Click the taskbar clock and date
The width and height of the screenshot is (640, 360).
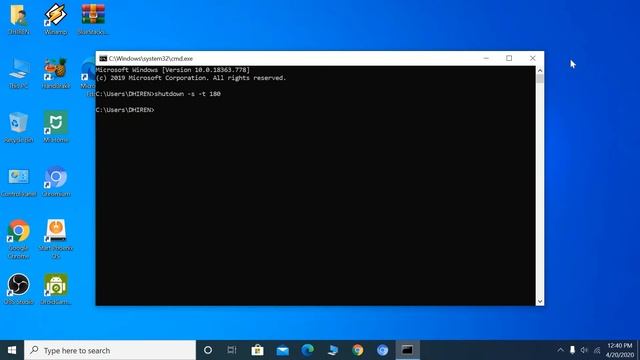point(620,350)
